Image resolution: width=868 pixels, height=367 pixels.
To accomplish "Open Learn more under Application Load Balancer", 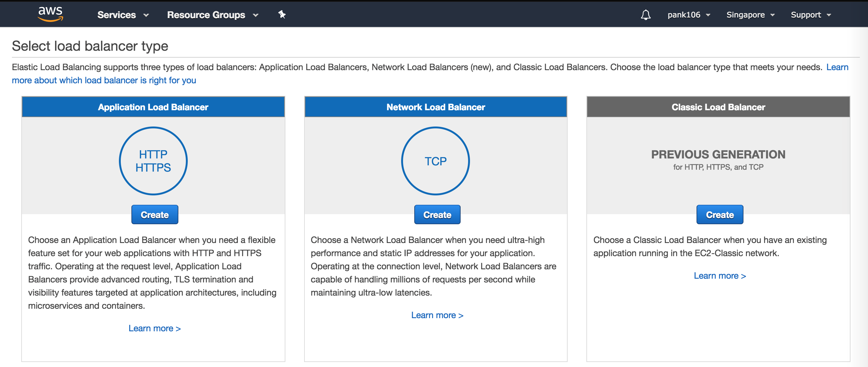I will [154, 328].
